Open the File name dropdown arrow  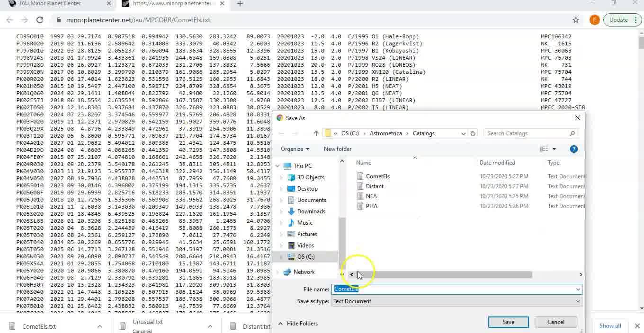(578, 289)
